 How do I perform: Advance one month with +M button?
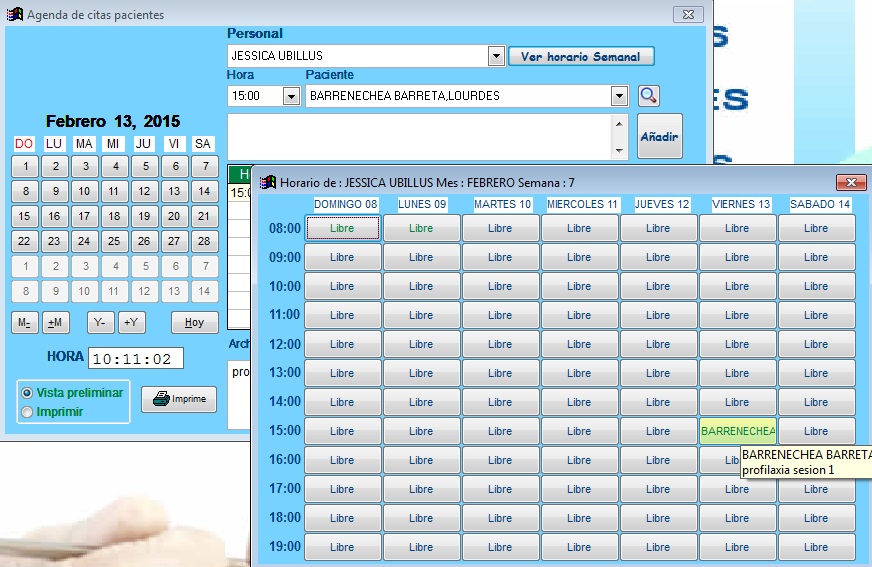click(56, 323)
